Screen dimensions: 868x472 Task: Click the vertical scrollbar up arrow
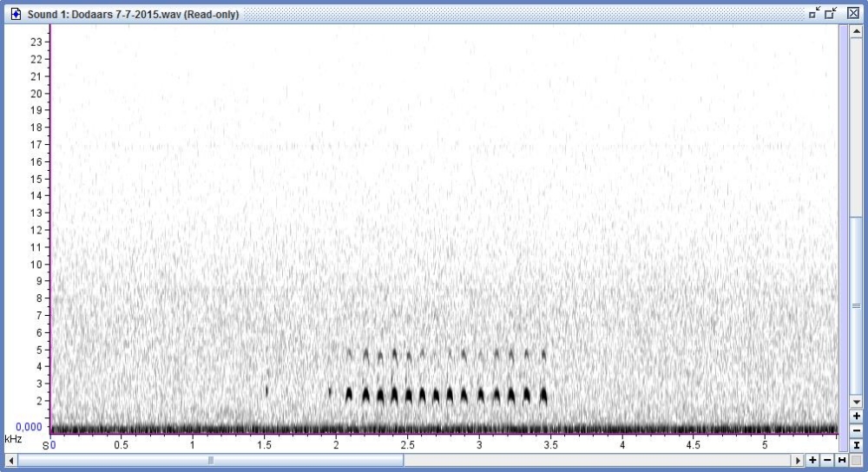[857, 31]
